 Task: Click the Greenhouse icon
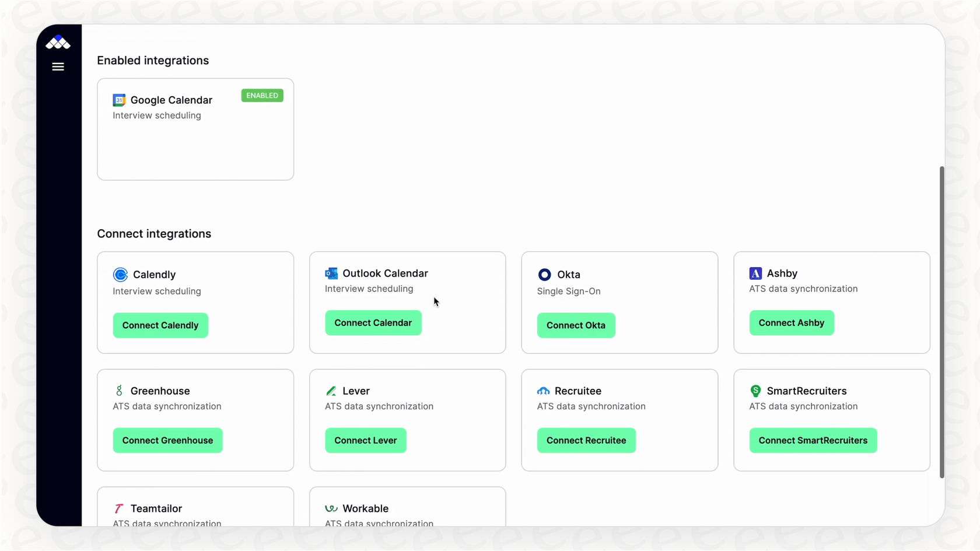click(x=119, y=391)
